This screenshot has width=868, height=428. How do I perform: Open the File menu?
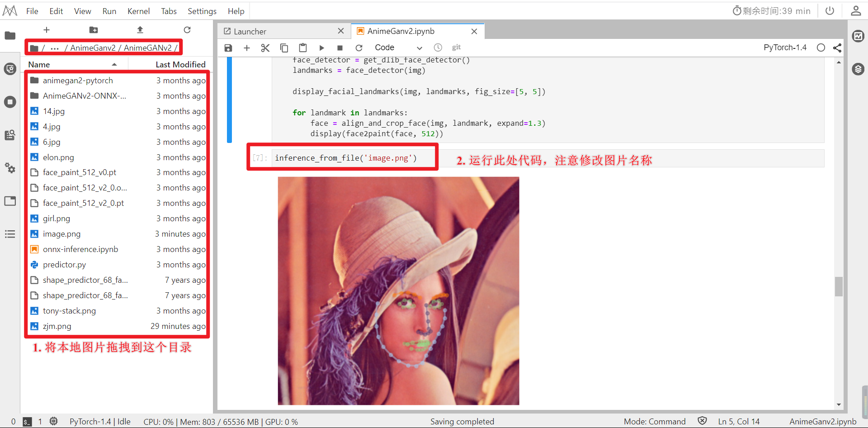tap(32, 11)
